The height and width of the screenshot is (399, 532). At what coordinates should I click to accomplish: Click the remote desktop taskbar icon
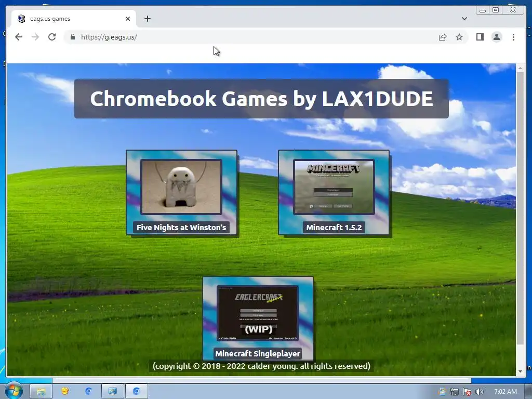113,392
